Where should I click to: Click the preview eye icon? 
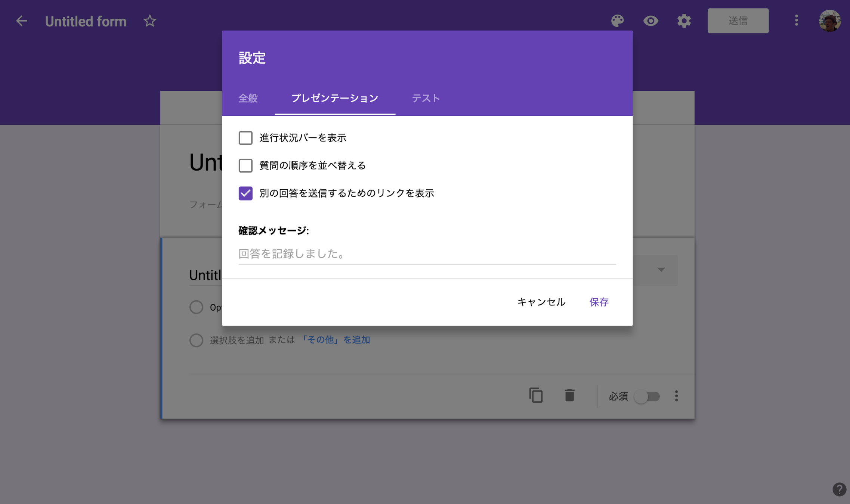coord(650,21)
